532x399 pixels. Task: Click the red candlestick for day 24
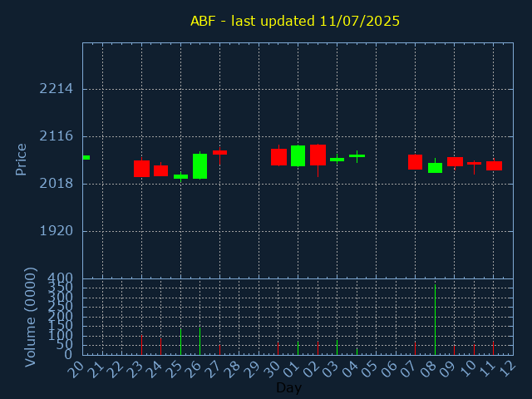[x=160, y=170]
